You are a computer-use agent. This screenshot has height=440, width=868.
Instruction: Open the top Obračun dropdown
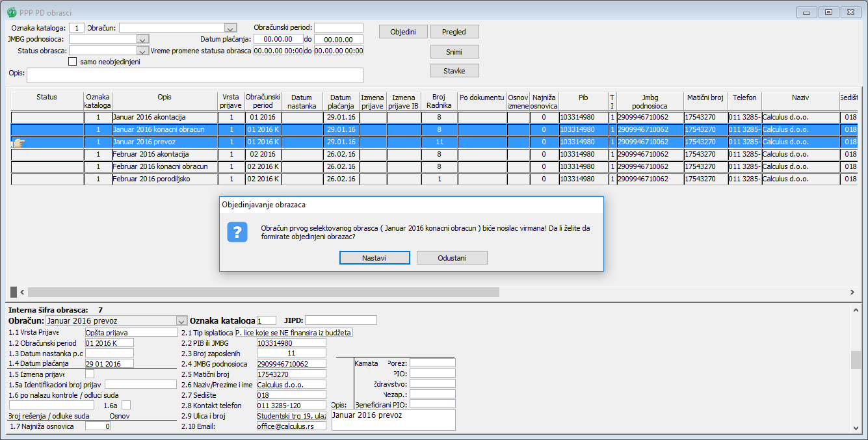[x=230, y=28]
